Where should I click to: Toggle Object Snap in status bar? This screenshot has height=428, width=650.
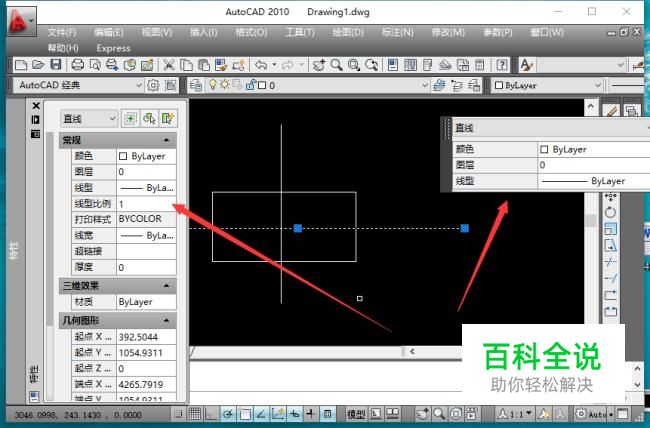[x=245, y=413]
